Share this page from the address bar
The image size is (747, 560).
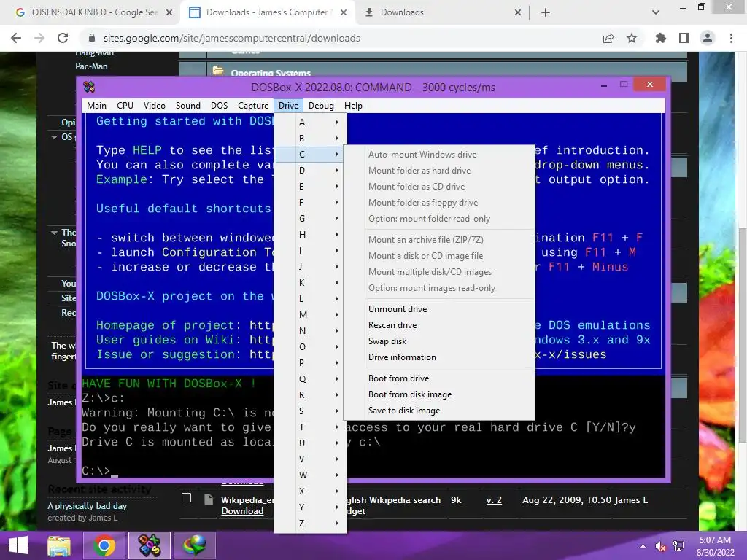pyautogui.click(x=608, y=38)
